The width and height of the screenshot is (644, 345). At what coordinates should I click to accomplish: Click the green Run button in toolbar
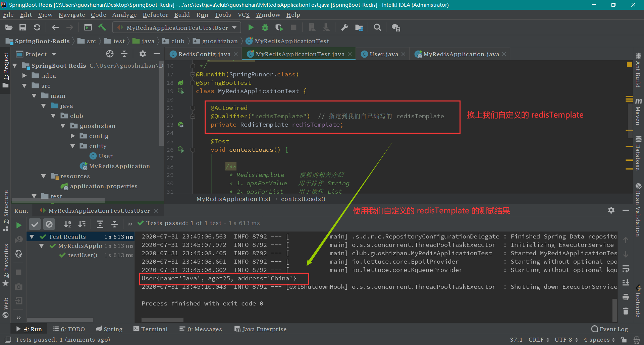tap(251, 27)
